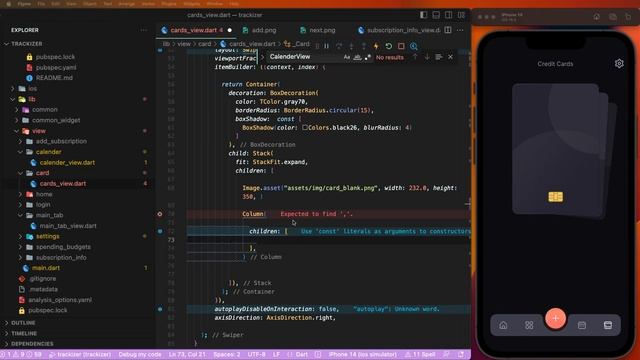Click the 'Dart' language mode indicator
This screenshot has width=640, height=360.
pyautogui.click(x=302, y=354)
